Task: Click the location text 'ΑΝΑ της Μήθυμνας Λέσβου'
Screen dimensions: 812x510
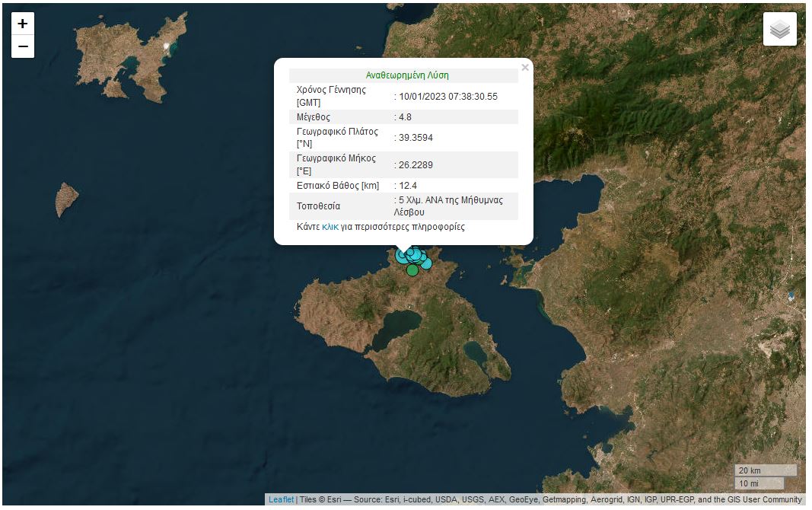Action: pyautogui.click(x=449, y=206)
